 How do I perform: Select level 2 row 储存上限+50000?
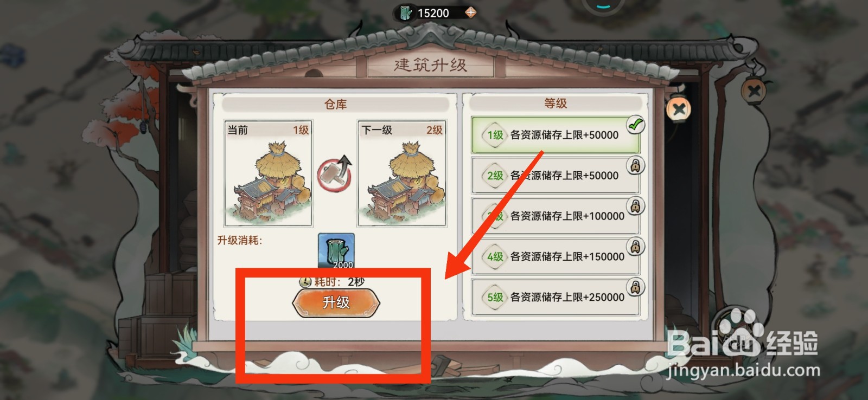pos(556,176)
